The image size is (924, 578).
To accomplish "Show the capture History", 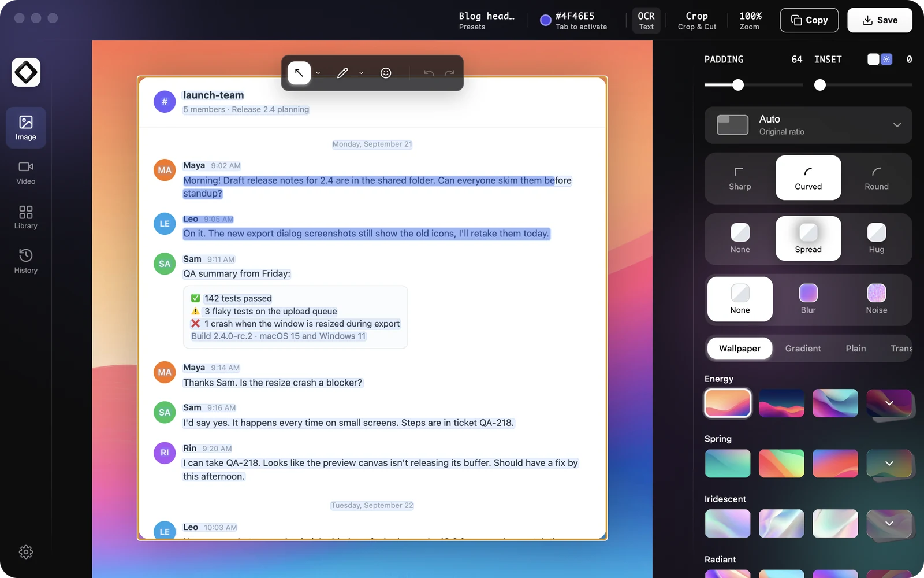I will 26,261.
